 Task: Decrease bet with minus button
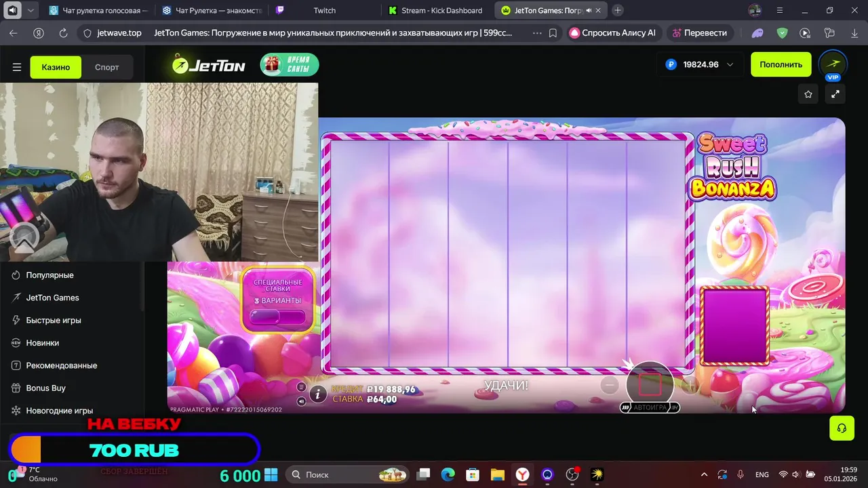tap(610, 385)
